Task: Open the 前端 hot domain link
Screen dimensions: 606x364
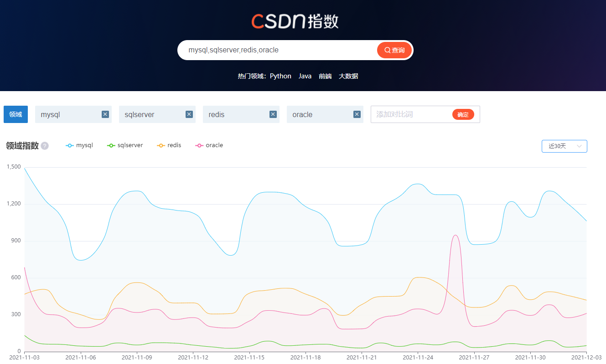Action: pos(325,76)
